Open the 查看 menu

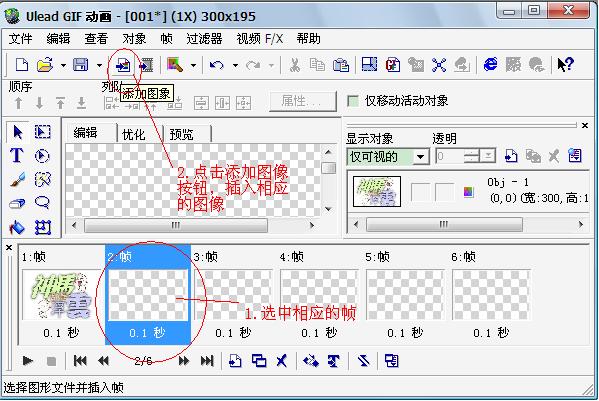pos(96,39)
